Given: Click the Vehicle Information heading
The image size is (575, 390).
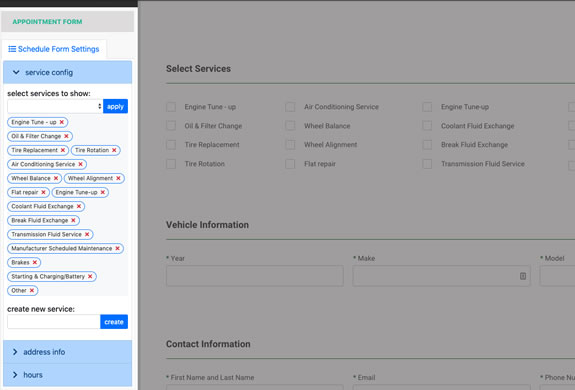Looking at the screenshot, I should click(207, 225).
